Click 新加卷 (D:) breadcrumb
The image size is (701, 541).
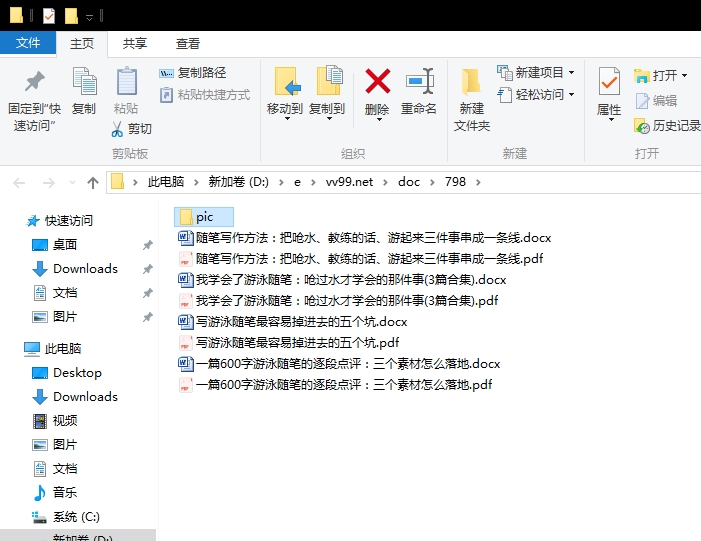[x=238, y=182]
